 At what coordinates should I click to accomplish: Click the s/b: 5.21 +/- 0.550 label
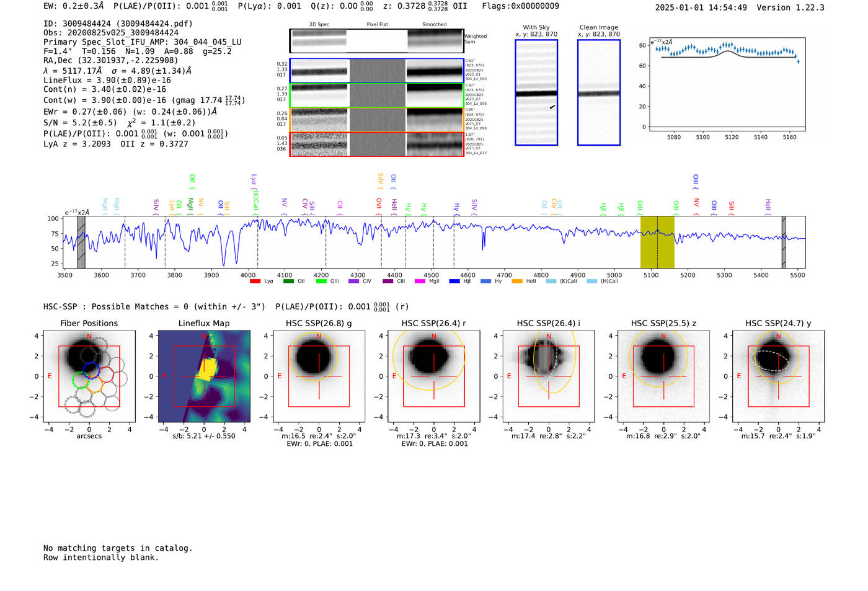tap(204, 436)
